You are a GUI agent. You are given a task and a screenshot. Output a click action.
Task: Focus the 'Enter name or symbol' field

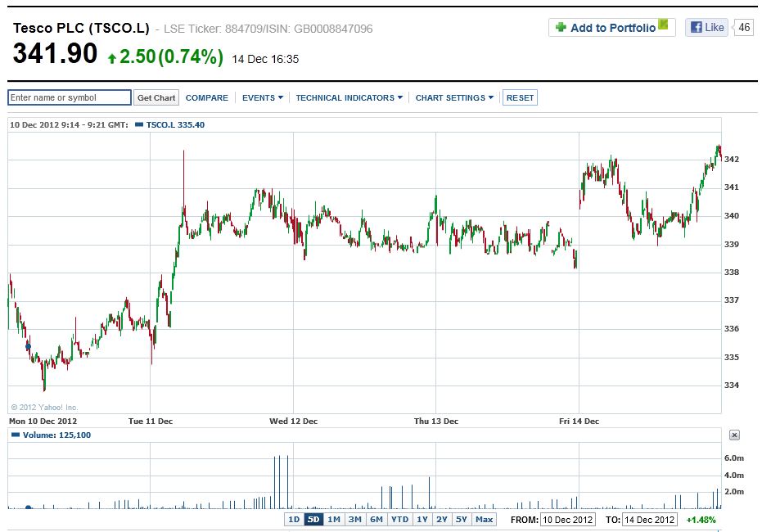click(x=70, y=97)
